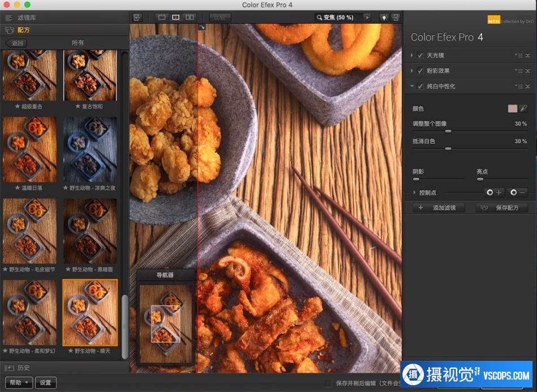Click the magnifier zoom icon
Screen dimensions: 537x392
[x=319, y=18]
